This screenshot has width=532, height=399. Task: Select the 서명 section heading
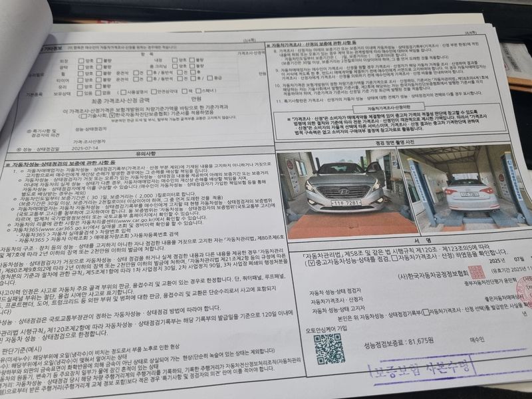(x=422, y=240)
